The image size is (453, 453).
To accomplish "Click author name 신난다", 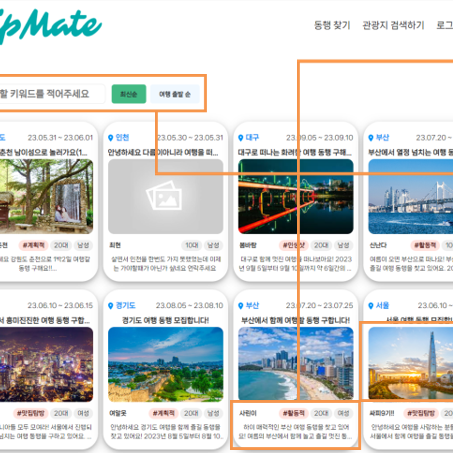I will coord(378,245).
